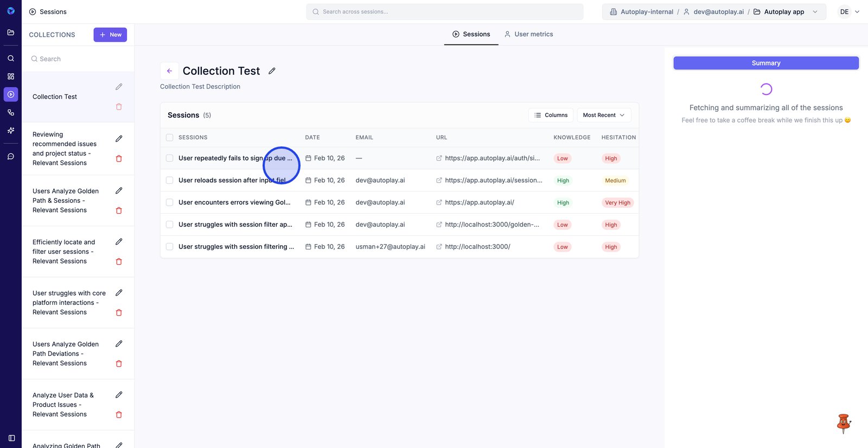
Task: Open the search icon in left navigation rail
Action: pos(11,58)
